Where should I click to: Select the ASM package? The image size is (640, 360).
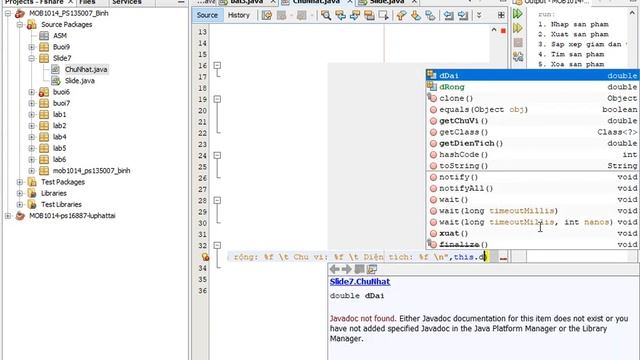tap(60, 36)
